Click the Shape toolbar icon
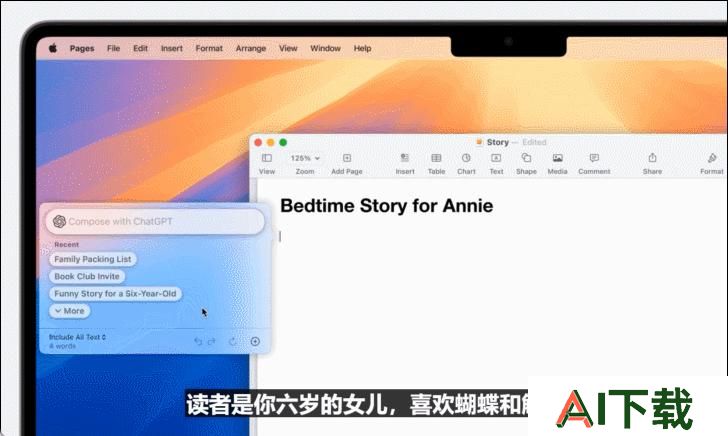Image resolution: width=728 pixels, height=436 pixels. click(x=526, y=158)
